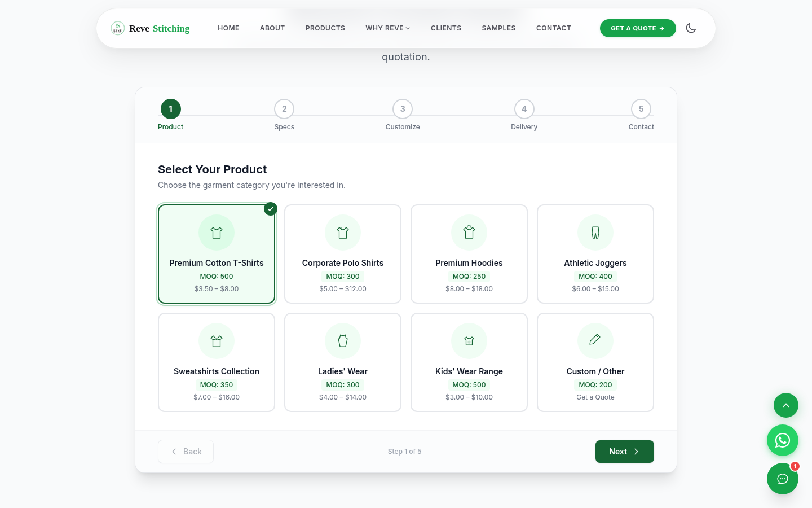
Task: Open the About page
Action: pos(272,28)
